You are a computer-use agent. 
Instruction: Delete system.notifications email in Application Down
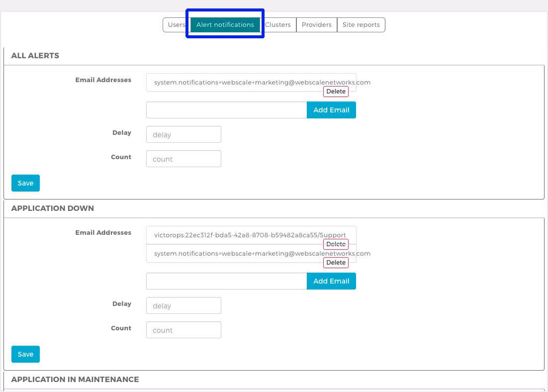336,263
